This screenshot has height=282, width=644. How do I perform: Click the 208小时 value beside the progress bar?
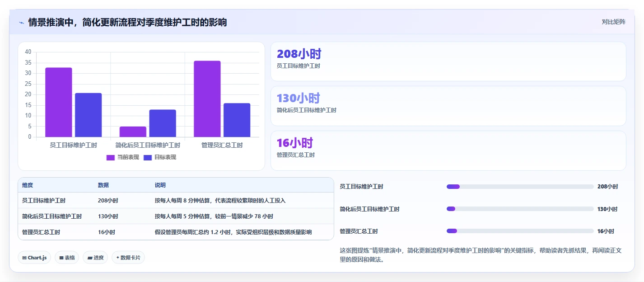coord(607,187)
